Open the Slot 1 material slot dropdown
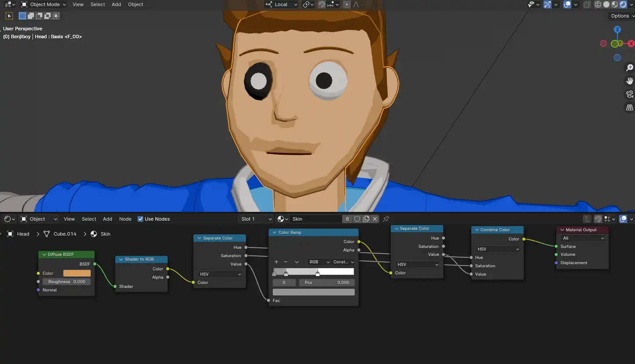 255,218
